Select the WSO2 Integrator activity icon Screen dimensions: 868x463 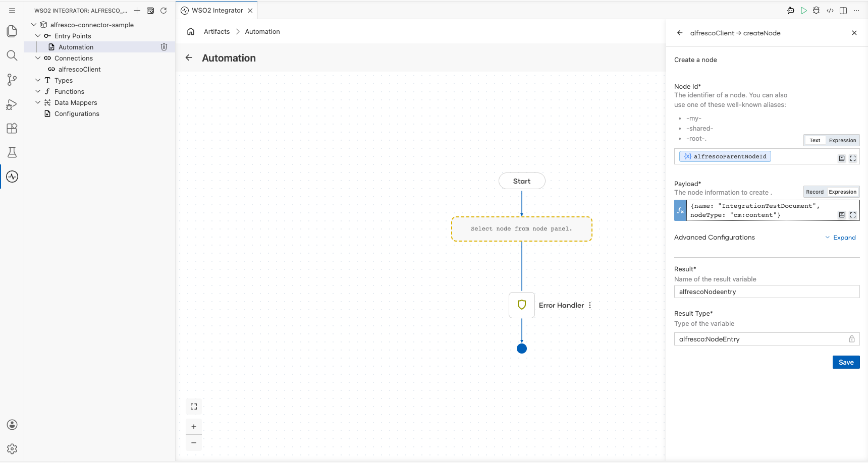point(12,177)
